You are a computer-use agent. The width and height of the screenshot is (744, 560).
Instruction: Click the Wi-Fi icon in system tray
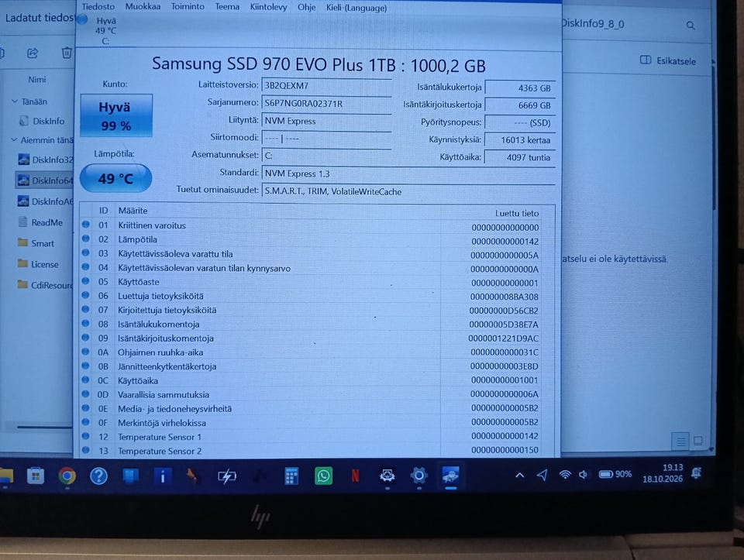click(x=565, y=474)
